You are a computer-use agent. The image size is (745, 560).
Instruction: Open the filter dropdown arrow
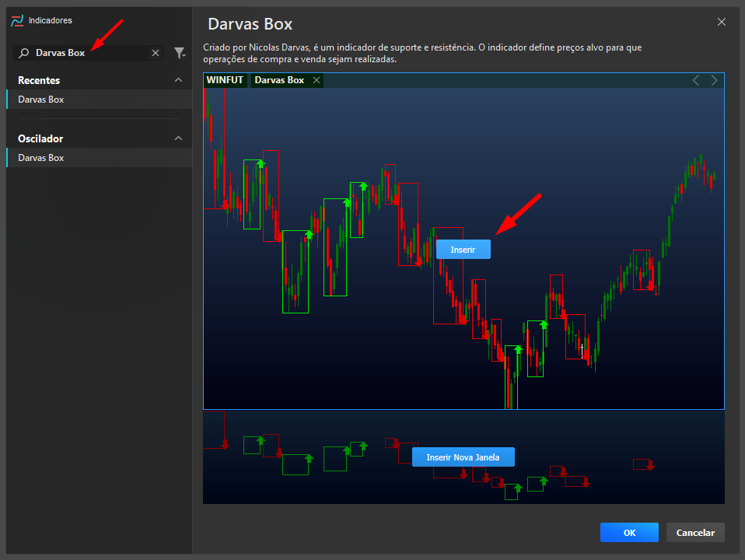(x=185, y=54)
